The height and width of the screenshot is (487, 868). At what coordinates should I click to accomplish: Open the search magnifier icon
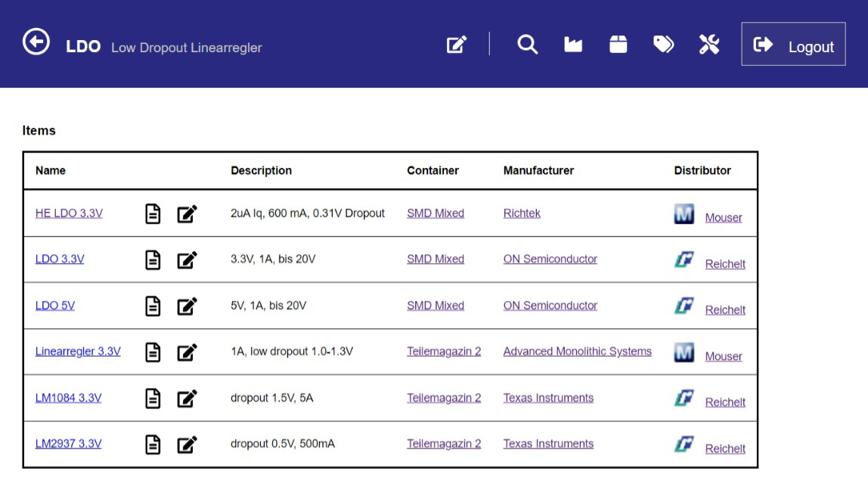pos(527,45)
